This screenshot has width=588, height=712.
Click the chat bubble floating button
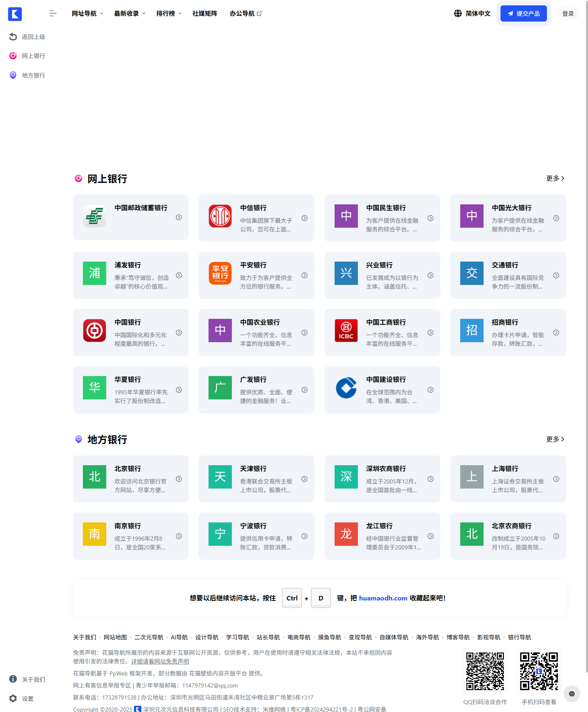pos(572,694)
